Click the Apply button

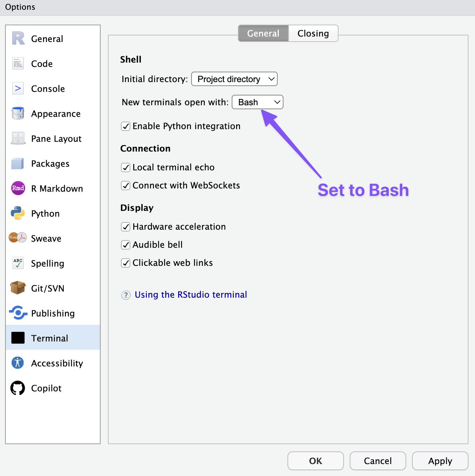440,461
